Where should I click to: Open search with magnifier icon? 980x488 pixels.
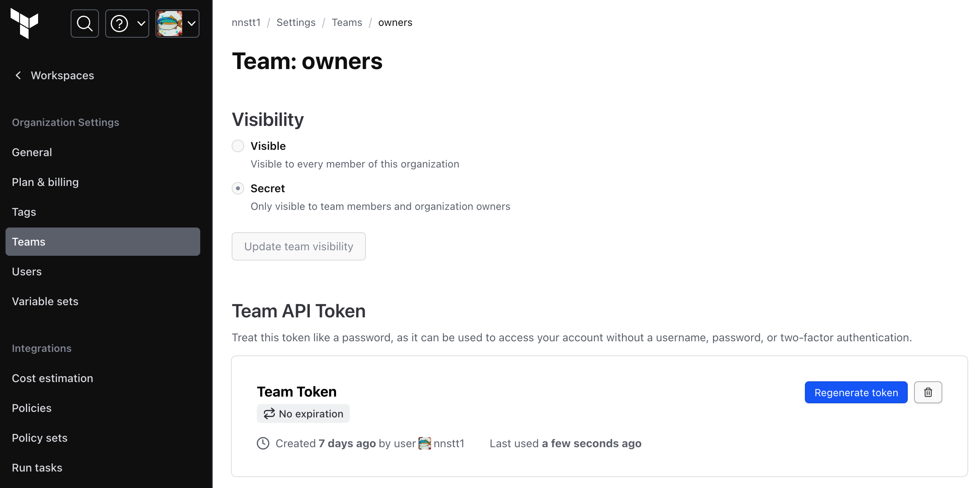point(84,24)
